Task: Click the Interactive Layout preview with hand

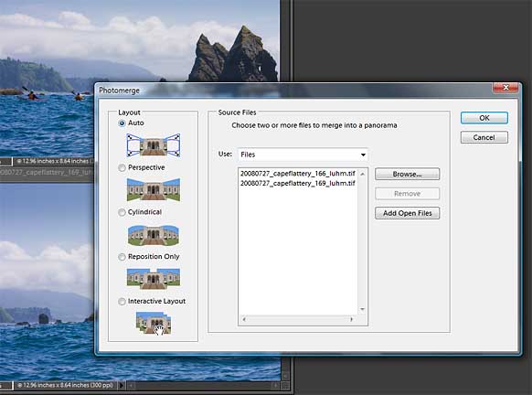Action: (x=154, y=323)
